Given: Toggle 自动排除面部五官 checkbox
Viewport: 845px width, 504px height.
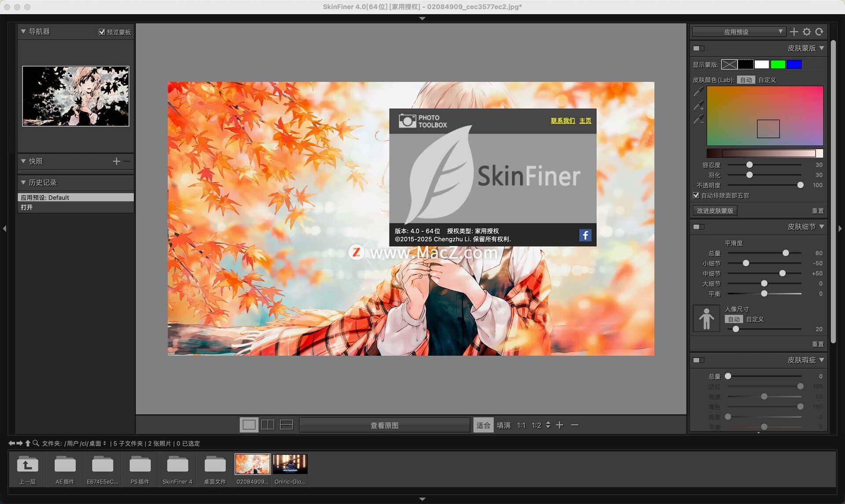Looking at the screenshot, I should [x=696, y=195].
